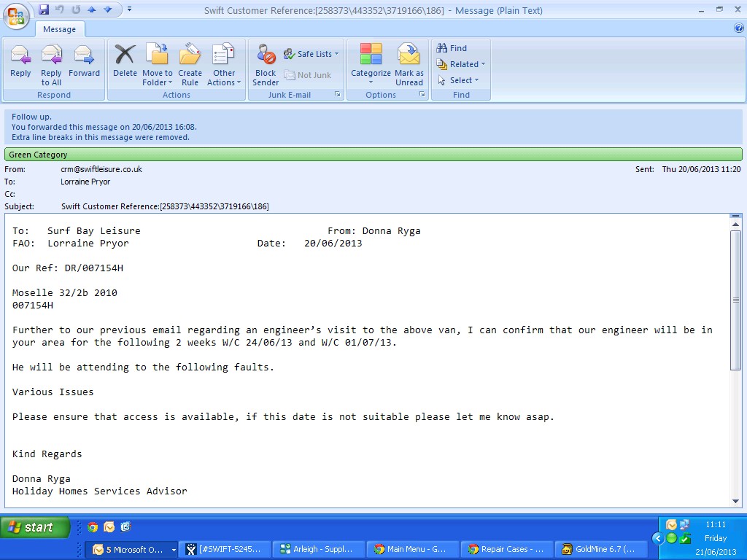Click the split box above the scrollbar
This screenshot has height=560, width=747.
pyautogui.click(x=735, y=216)
